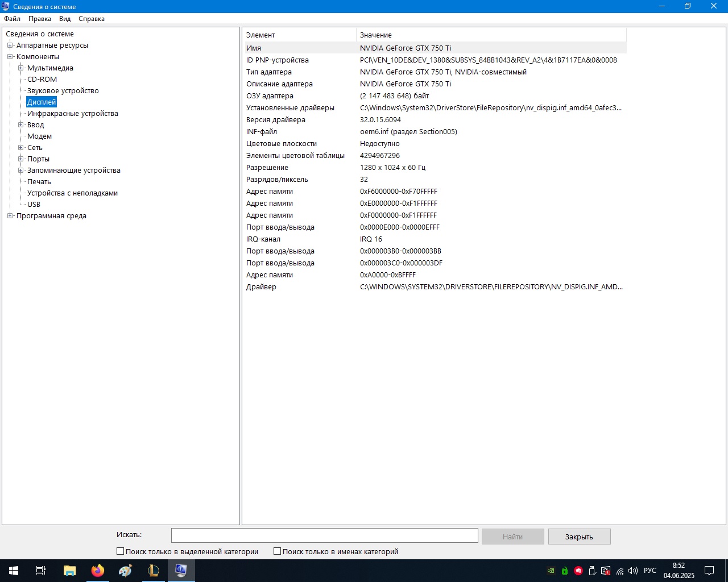Open the Wi-Fi network tray icon
The width and height of the screenshot is (728, 582).
tap(620, 571)
